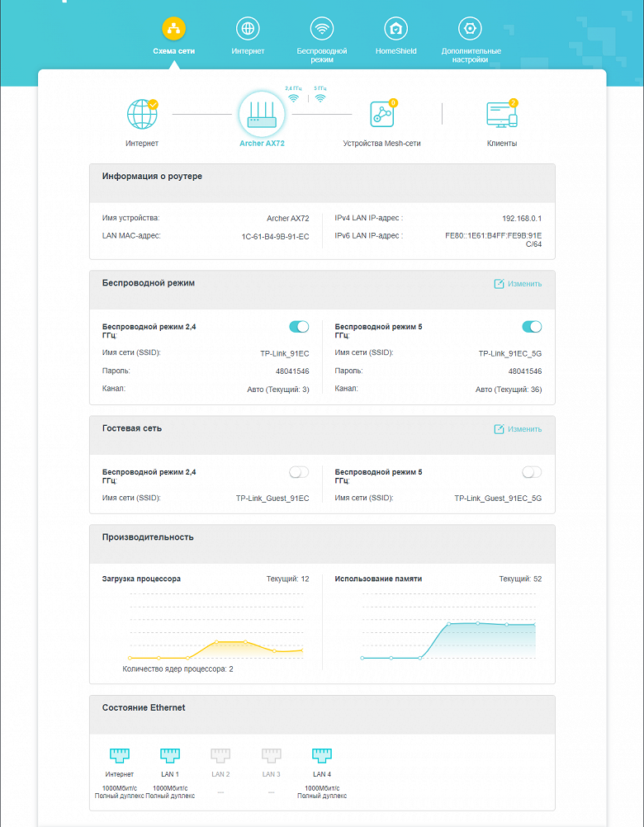
Task: Click the CPU load graph
Action: click(x=216, y=626)
